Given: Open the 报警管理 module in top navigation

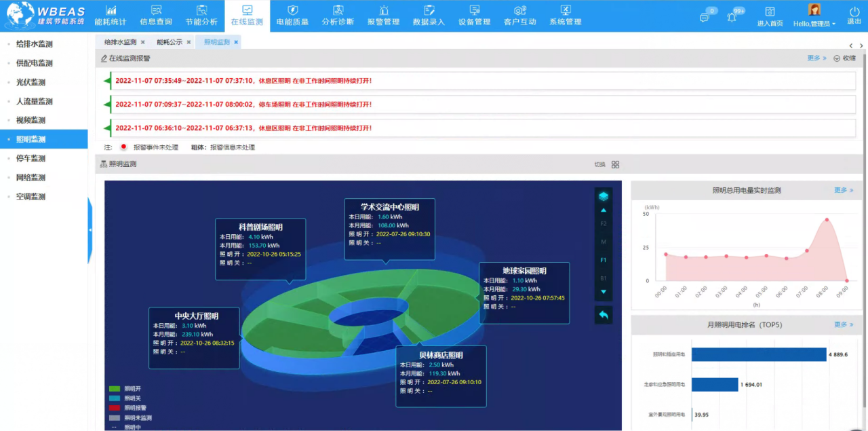Looking at the screenshot, I should click(383, 16).
